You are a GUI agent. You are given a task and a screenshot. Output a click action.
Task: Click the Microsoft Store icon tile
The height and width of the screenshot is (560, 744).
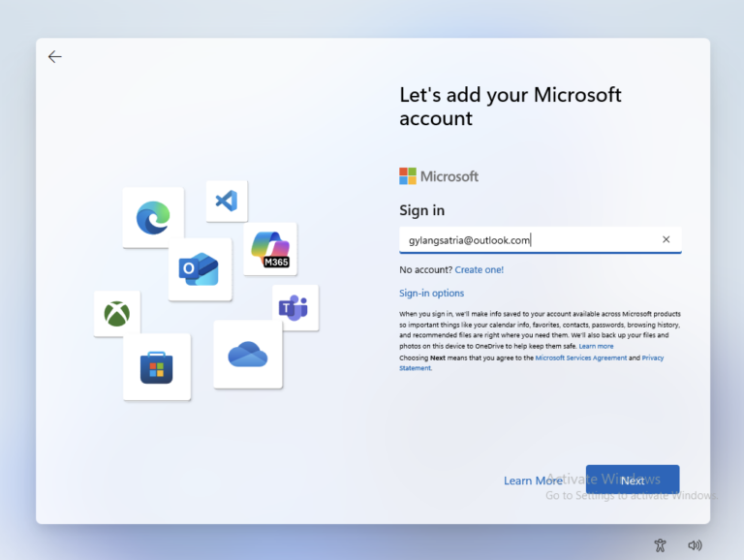tap(156, 367)
